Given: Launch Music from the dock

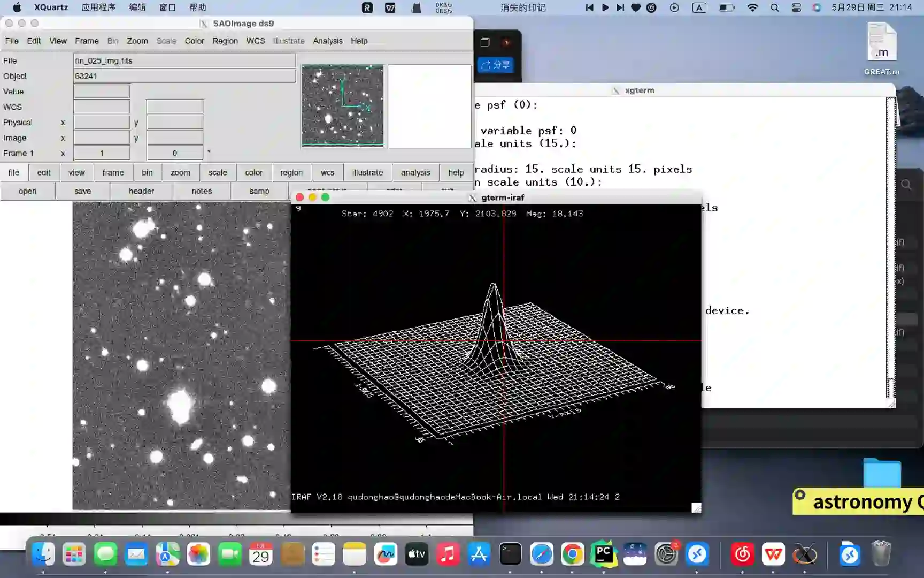Looking at the screenshot, I should pos(448,554).
